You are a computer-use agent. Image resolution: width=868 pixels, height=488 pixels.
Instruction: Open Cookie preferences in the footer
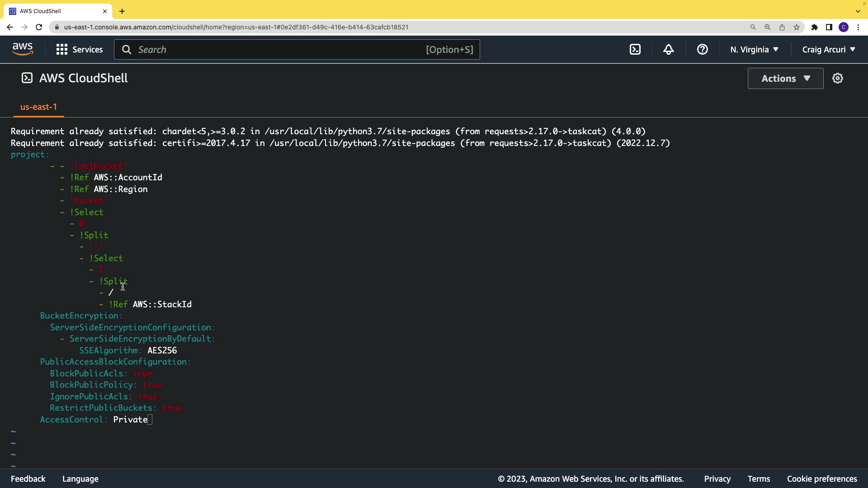tap(822, 479)
